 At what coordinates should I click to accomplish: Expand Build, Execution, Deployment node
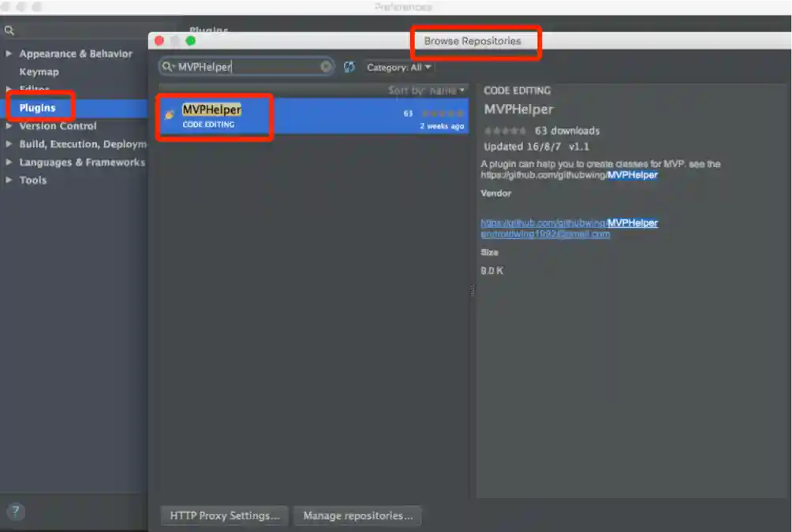pos(9,144)
